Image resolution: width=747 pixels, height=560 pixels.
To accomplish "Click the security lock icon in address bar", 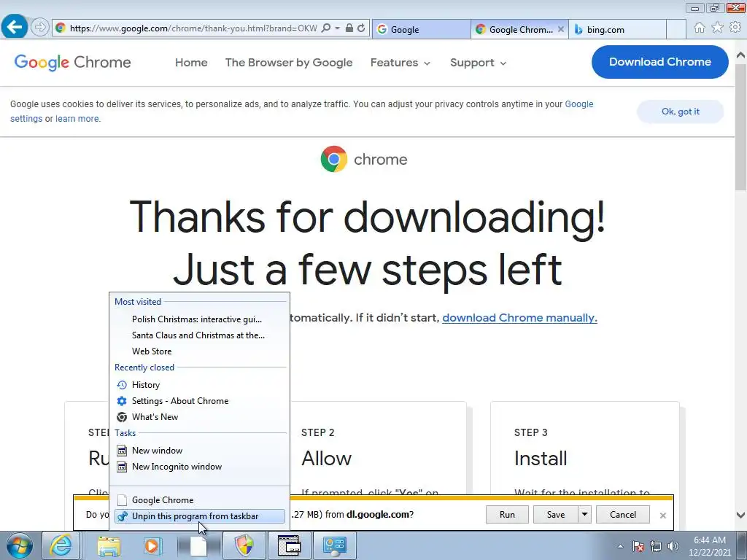I will pyautogui.click(x=349, y=28).
